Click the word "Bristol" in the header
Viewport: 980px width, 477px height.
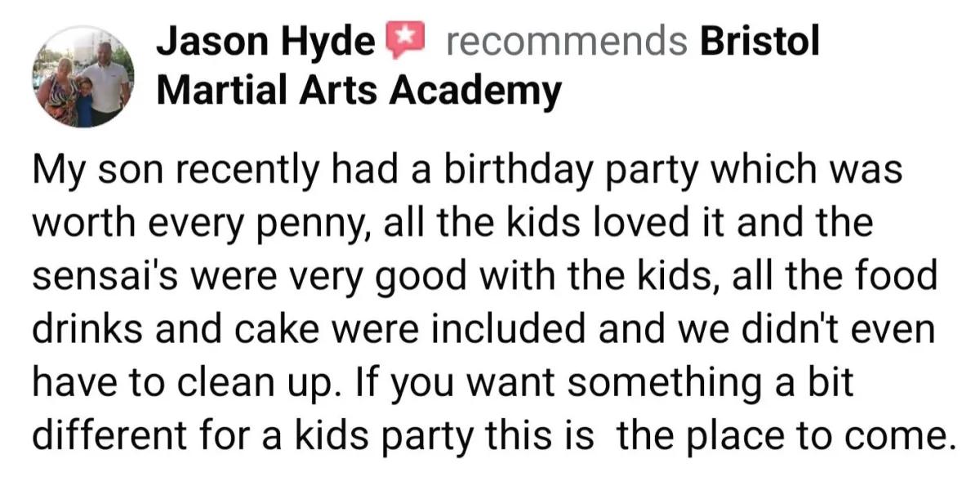click(x=759, y=42)
